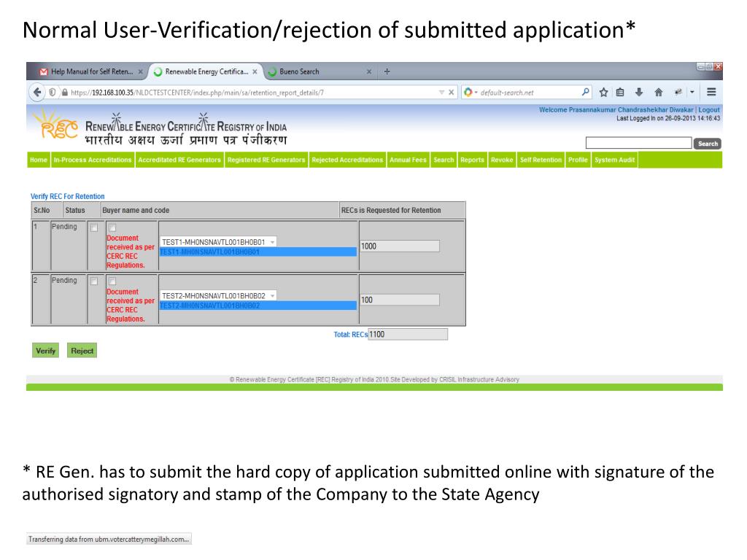Screen dimensions: 747x560
Task: Click the Logout link
Action: coord(709,109)
